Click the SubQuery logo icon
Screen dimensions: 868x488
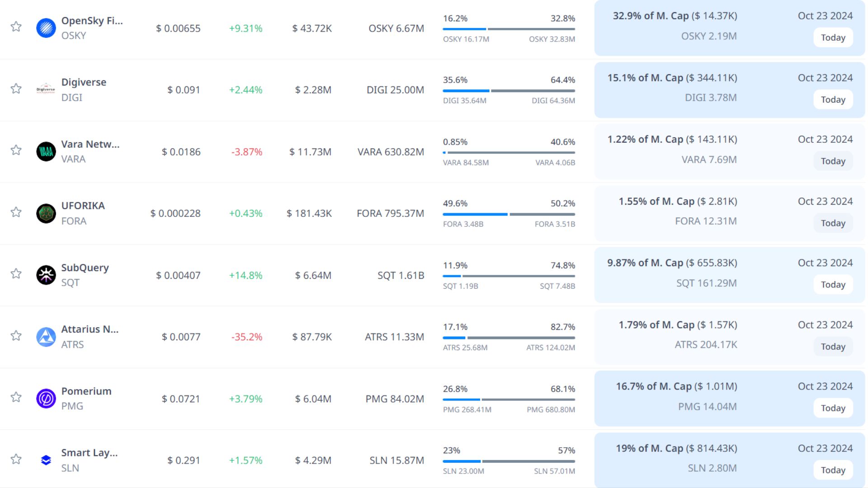46,275
